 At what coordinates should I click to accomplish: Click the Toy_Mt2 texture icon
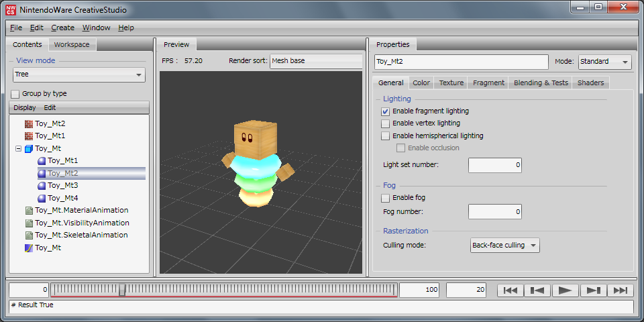[x=29, y=123]
